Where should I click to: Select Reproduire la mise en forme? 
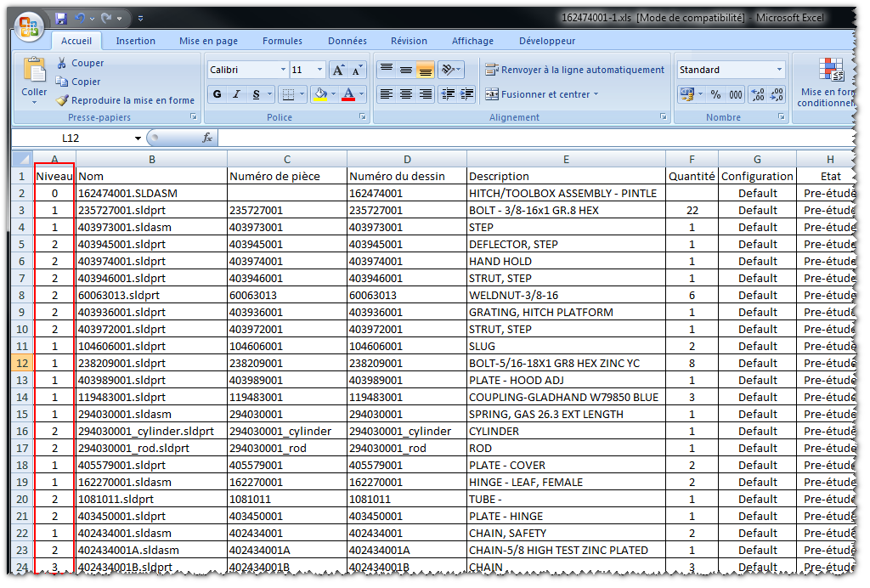click(126, 100)
